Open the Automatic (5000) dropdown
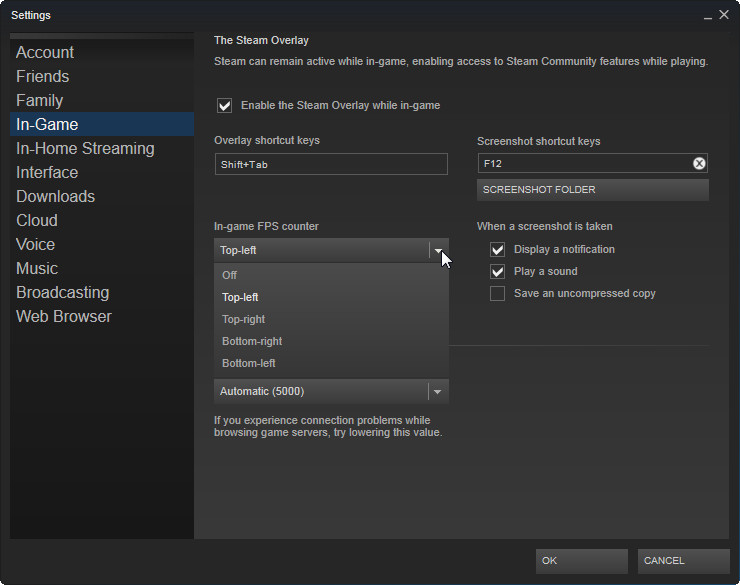 [x=437, y=392]
